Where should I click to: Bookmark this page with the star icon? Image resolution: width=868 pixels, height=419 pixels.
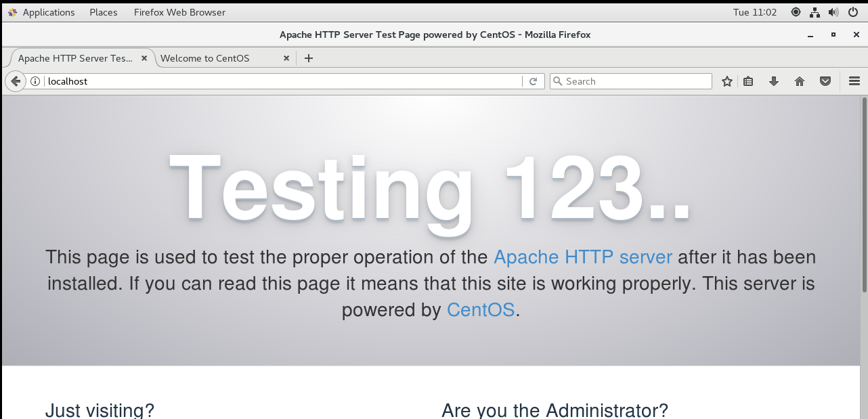pos(727,81)
